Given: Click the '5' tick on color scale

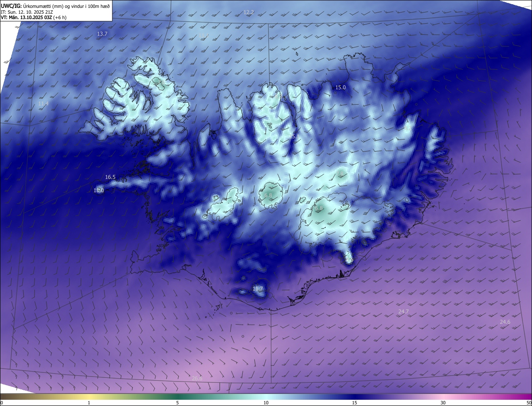Looking at the screenshot, I should click(x=177, y=403).
